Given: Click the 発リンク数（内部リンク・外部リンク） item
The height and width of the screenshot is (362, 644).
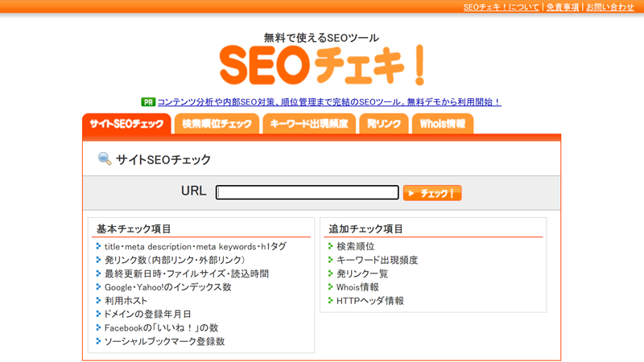Looking at the screenshot, I should pyautogui.click(x=175, y=260).
